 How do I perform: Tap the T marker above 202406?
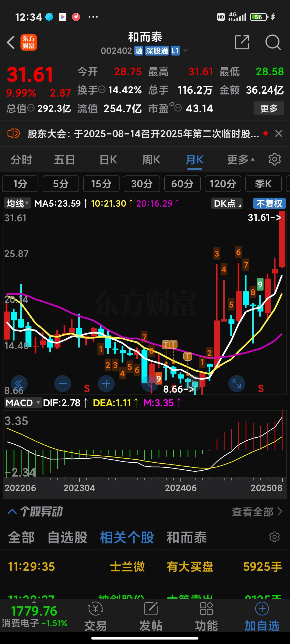(x=187, y=356)
